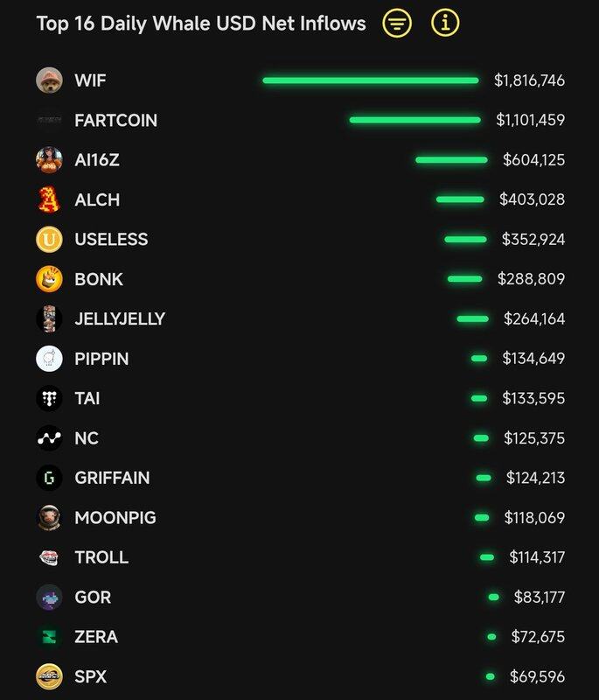Click the PIPPIN token icon
Viewport: 599px width, 700px height.
tap(49, 359)
